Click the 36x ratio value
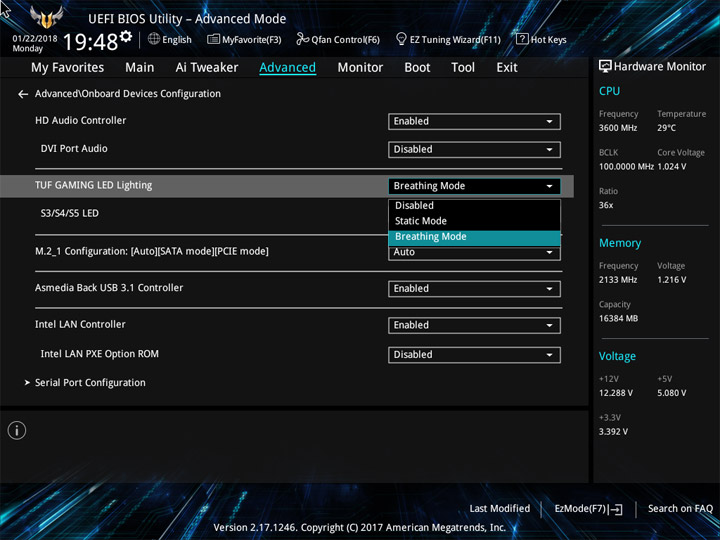 [x=606, y=206]
